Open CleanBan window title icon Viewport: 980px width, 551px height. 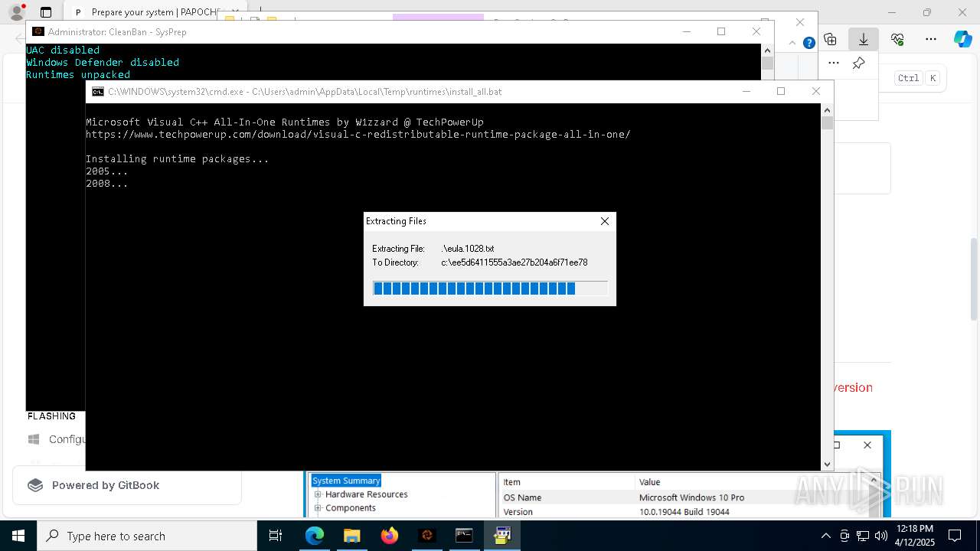38,31
